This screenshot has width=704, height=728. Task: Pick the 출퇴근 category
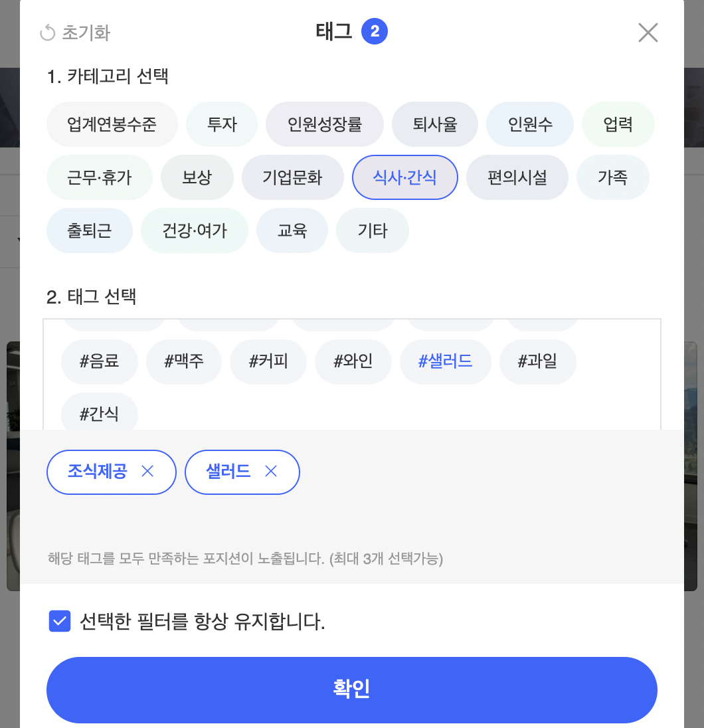(90, 230)
